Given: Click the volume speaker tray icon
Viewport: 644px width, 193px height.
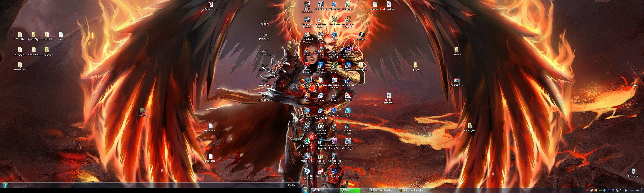Looking at the screenshot, I should (x=626, y=190).
